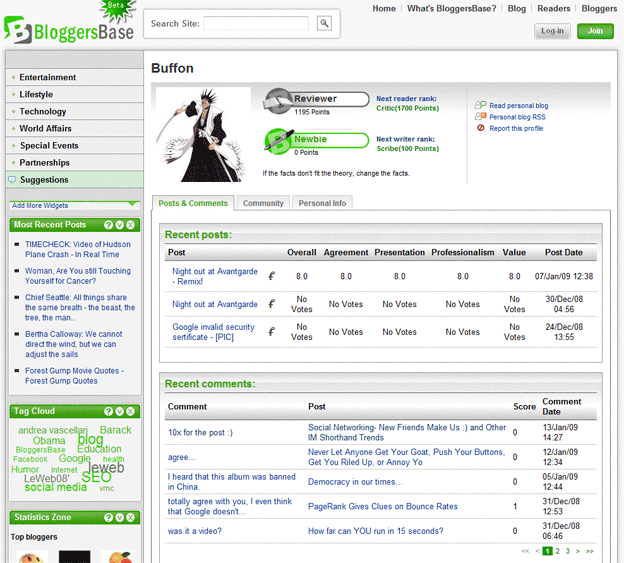Open 'was it a video?' comment
The height and width of the screenshot is (563, 624).
point(195,531)
